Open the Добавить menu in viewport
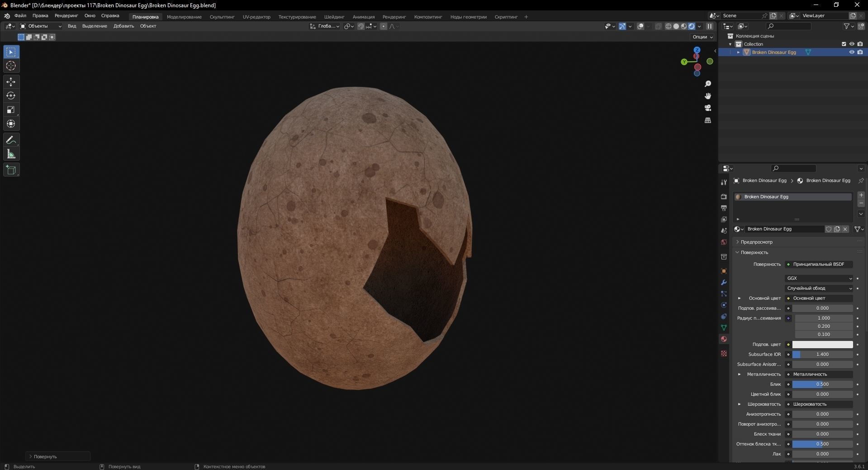This screenshot has height=470, width=868. click(x=123, y=26)
